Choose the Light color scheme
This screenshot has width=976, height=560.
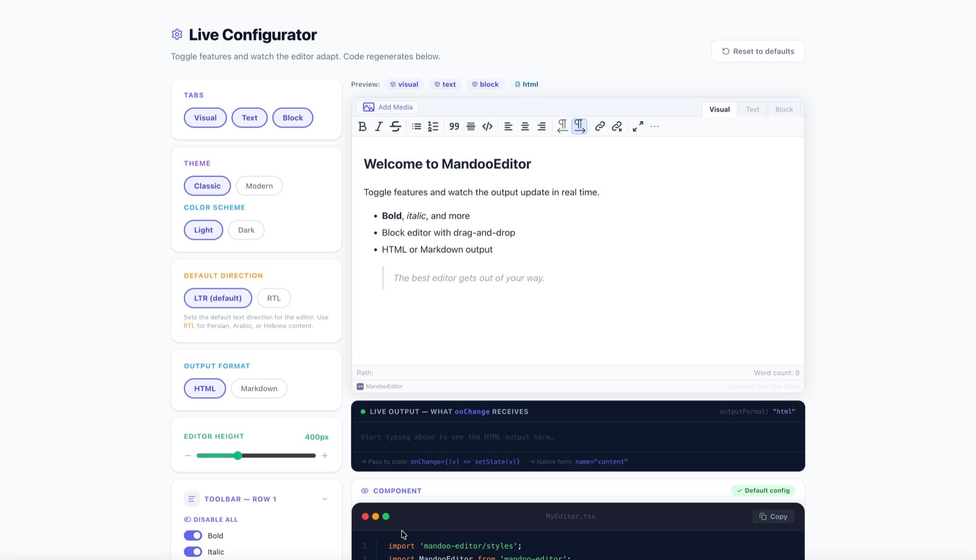click(203, 230)
